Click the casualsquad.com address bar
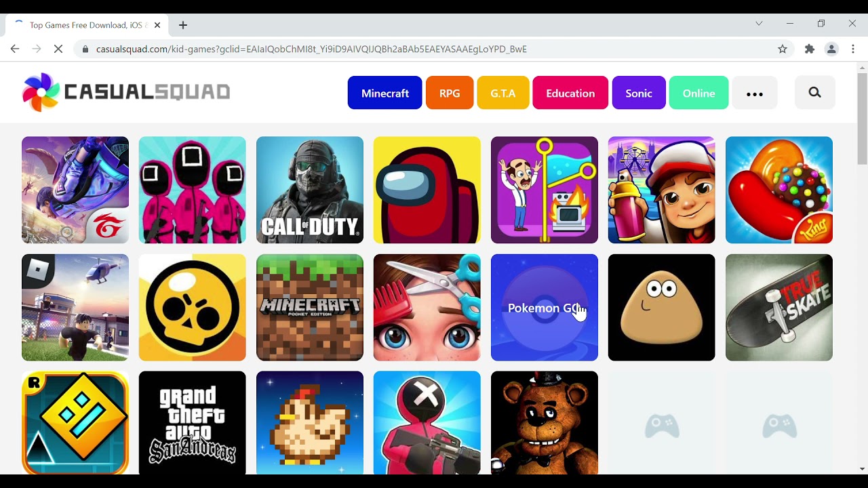 (x=434, y=49)
